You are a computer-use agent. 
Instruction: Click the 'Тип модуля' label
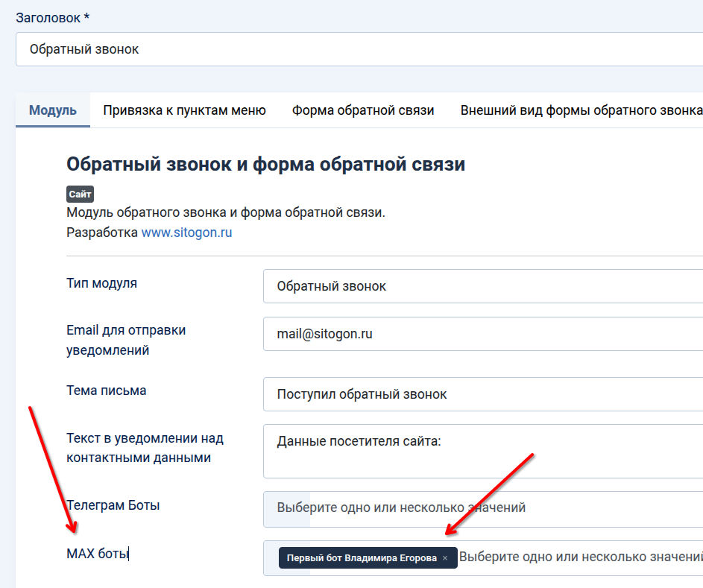101,283
